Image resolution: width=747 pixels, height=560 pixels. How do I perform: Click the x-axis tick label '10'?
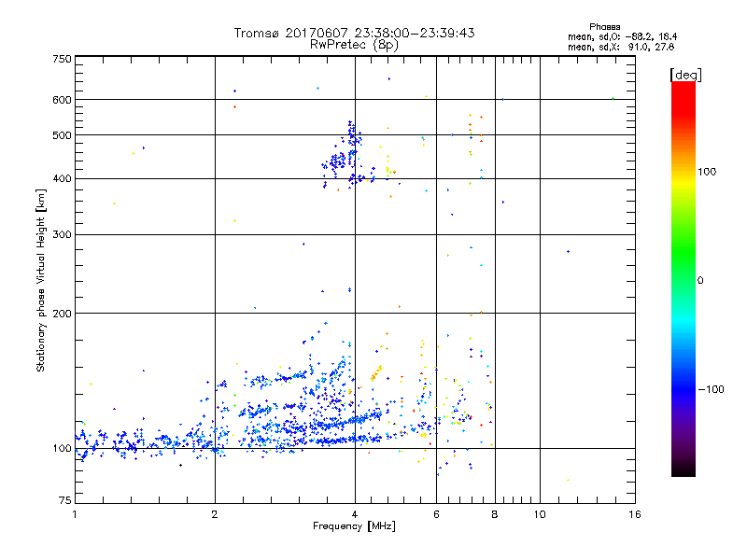point(540,514)
